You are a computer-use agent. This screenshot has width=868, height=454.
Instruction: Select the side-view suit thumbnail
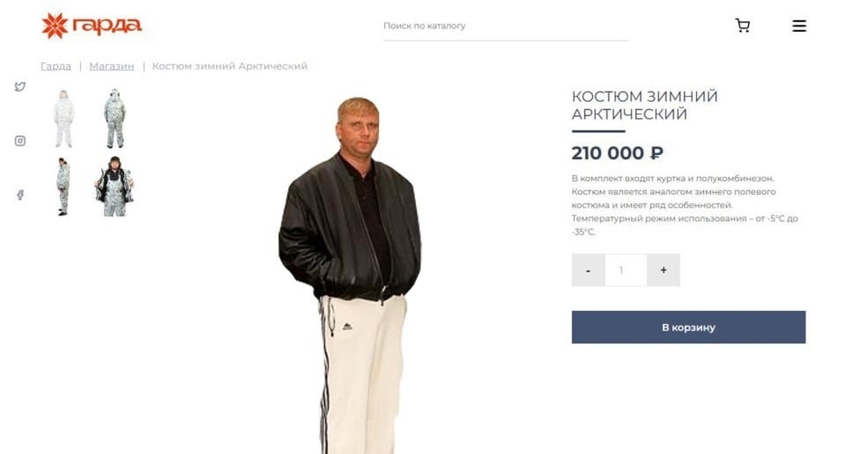[x=64, y=187]
